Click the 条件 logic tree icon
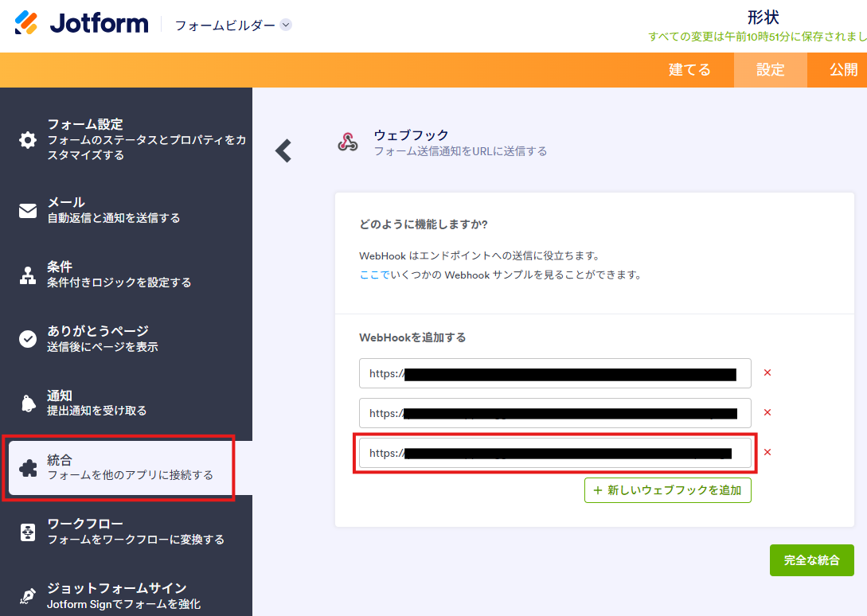Screen dimensions: 867x616 pos(28,275)
